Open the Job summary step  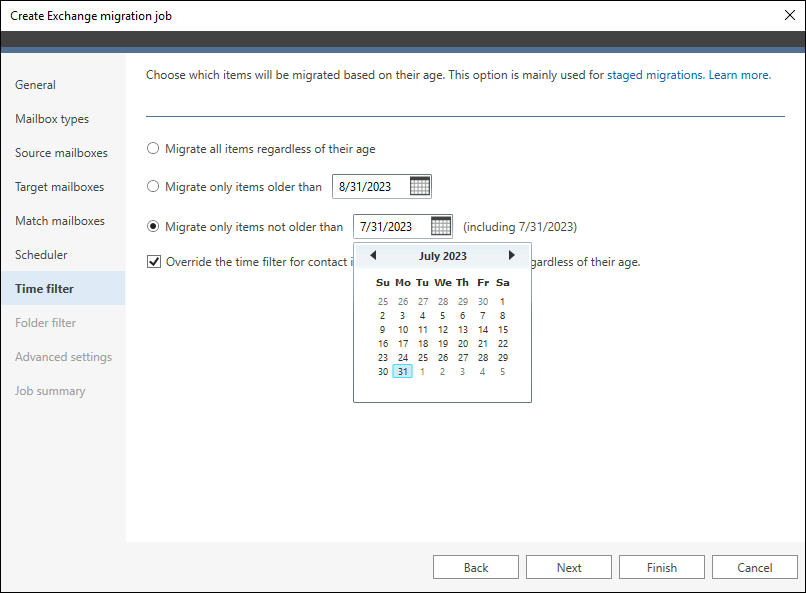(50, 391)
